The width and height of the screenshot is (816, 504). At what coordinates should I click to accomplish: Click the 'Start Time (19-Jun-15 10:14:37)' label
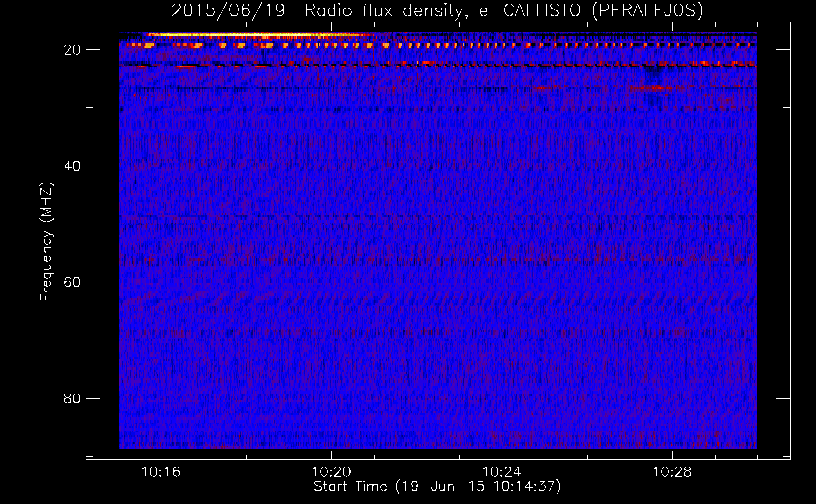437,486
